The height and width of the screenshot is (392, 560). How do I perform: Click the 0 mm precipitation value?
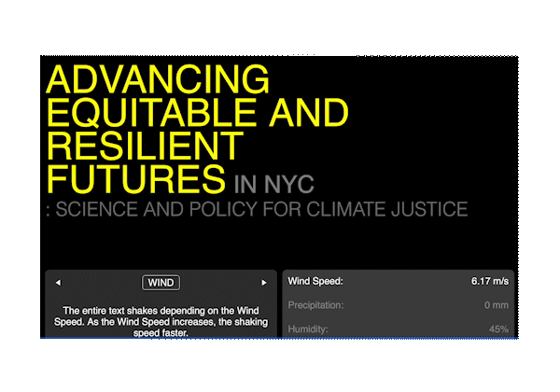click(496, 305)
